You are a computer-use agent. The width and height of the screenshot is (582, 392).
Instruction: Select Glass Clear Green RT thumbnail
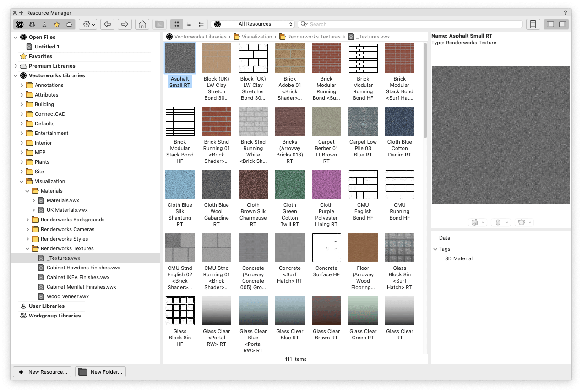(363, 311)
